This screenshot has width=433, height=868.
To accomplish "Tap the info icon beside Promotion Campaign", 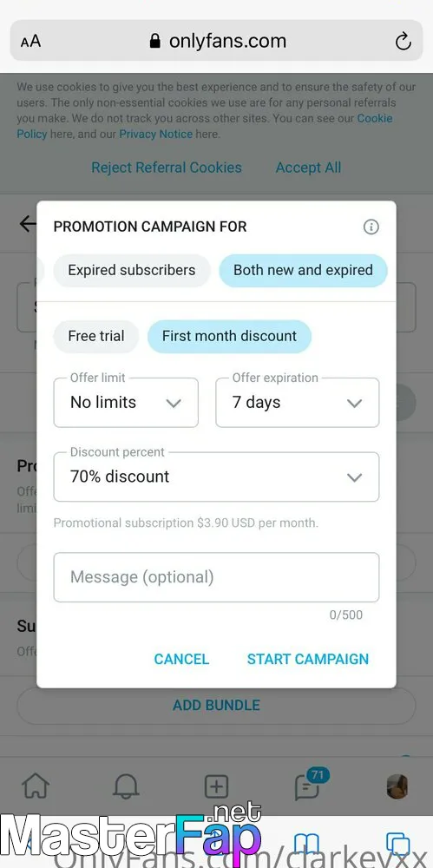I will (x=371, y=227).
